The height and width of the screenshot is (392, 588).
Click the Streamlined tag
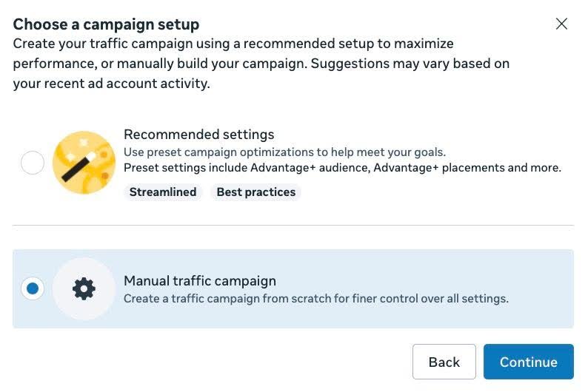click(x=163, y=192)
